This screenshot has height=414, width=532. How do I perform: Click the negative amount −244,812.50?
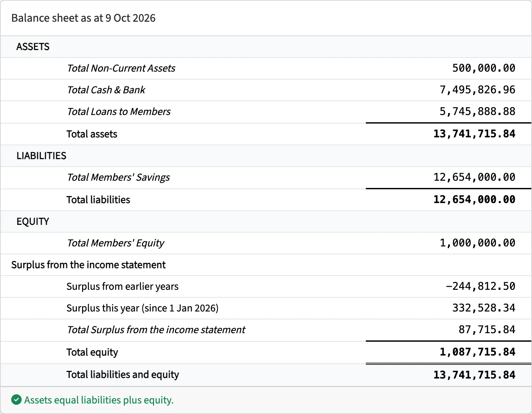pyautogui.click(x=480, y=287)
